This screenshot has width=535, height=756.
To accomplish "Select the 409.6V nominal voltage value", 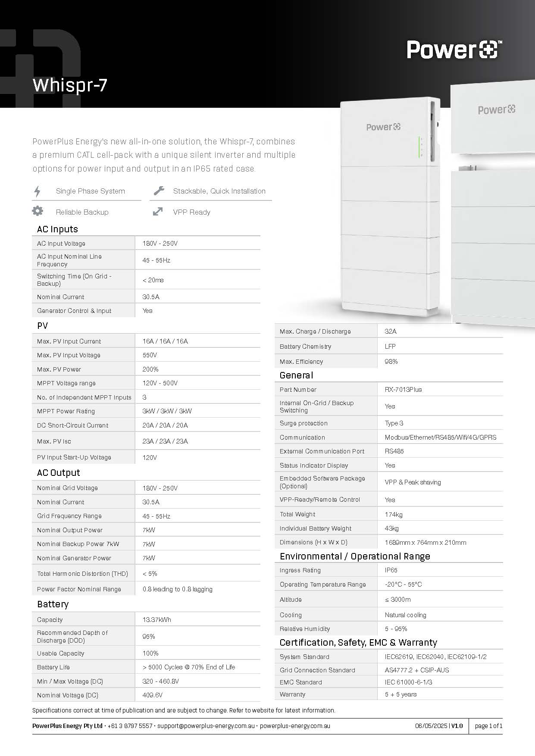I will coord(153,695).
